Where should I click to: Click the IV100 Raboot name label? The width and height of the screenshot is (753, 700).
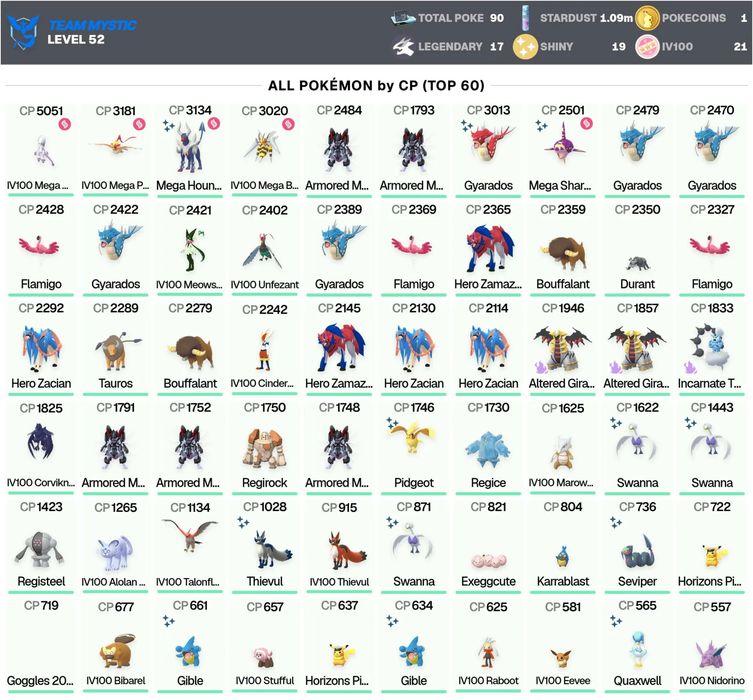488,681
